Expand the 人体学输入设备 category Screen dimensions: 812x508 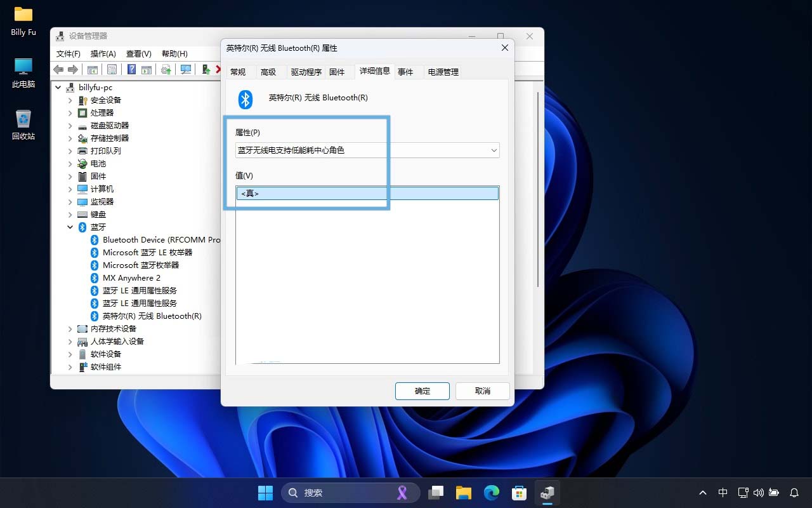(70, 341)
